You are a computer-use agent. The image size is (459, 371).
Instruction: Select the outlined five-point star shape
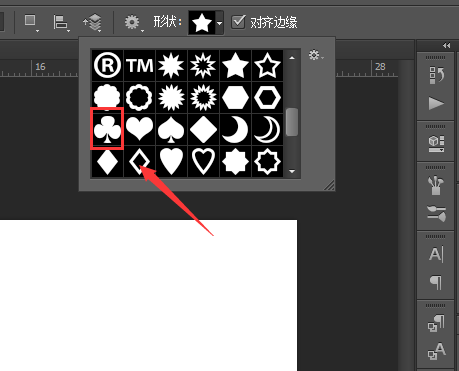click(267, 65)
